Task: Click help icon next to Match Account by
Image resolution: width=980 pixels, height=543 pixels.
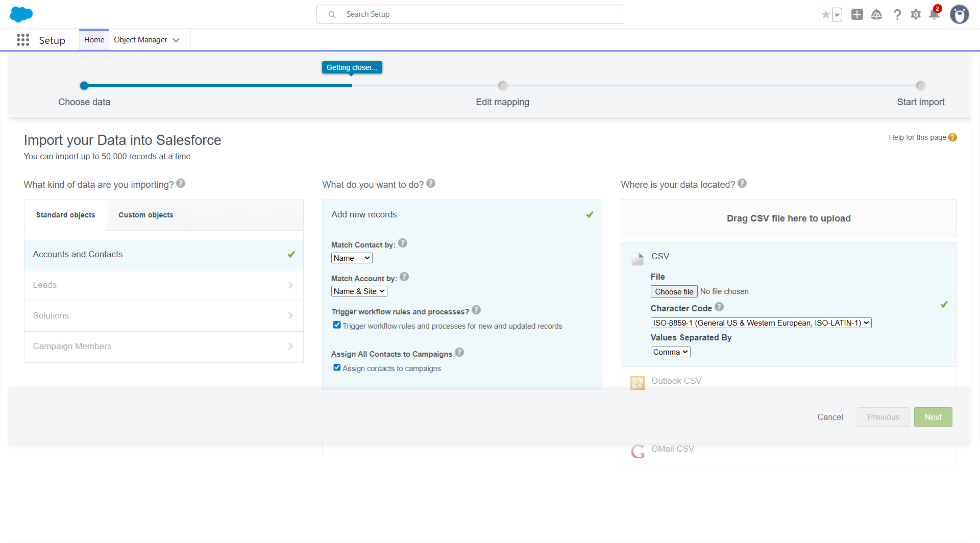Action: tap(404, 277)
